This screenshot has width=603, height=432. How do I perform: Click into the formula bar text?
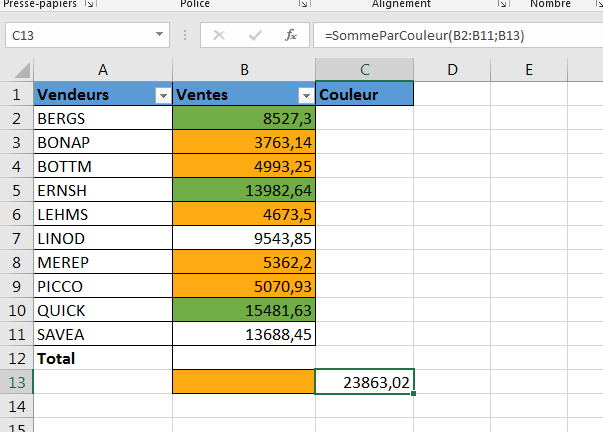point(450,35)
